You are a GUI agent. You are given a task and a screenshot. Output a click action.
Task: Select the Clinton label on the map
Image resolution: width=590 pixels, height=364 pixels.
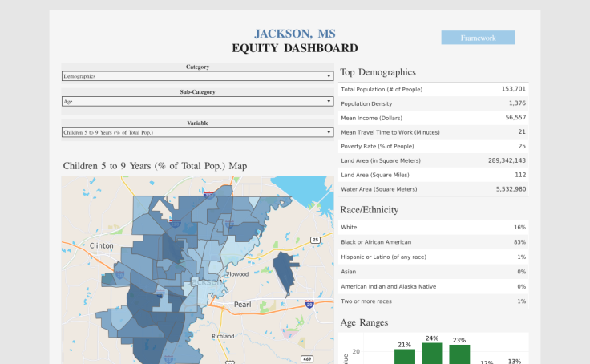pyautogui.click(x=102, y=245)
